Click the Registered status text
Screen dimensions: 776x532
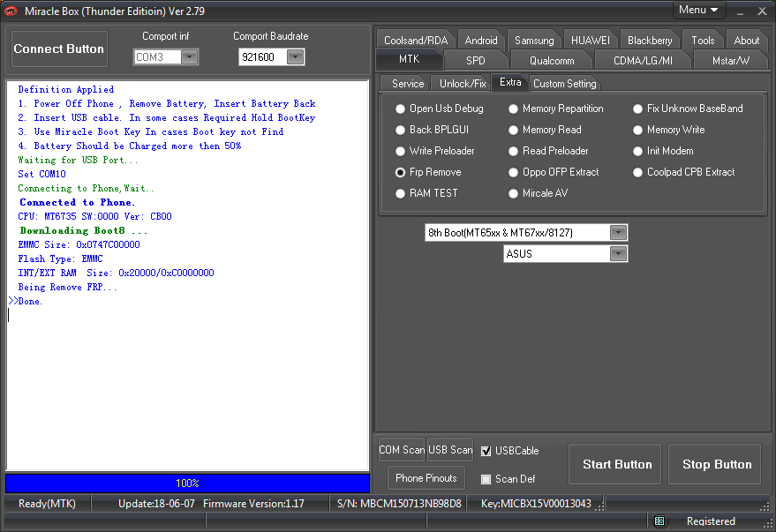[711, 521]
